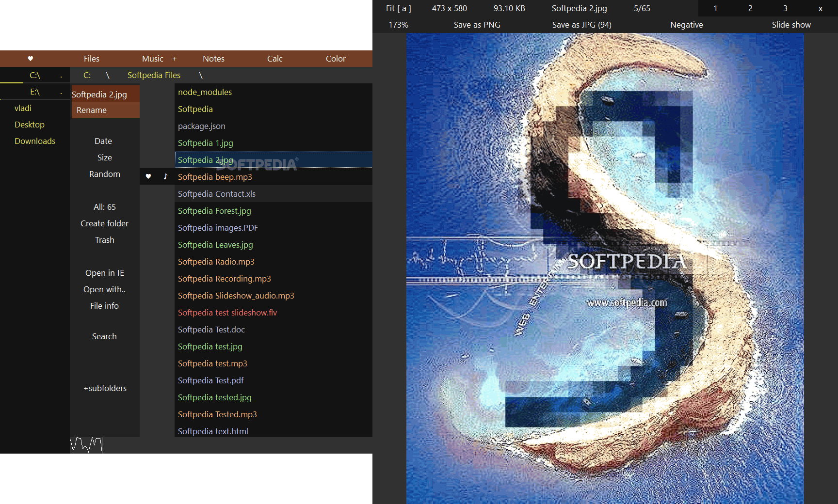Select Softpedia Test.pdf

273,380
